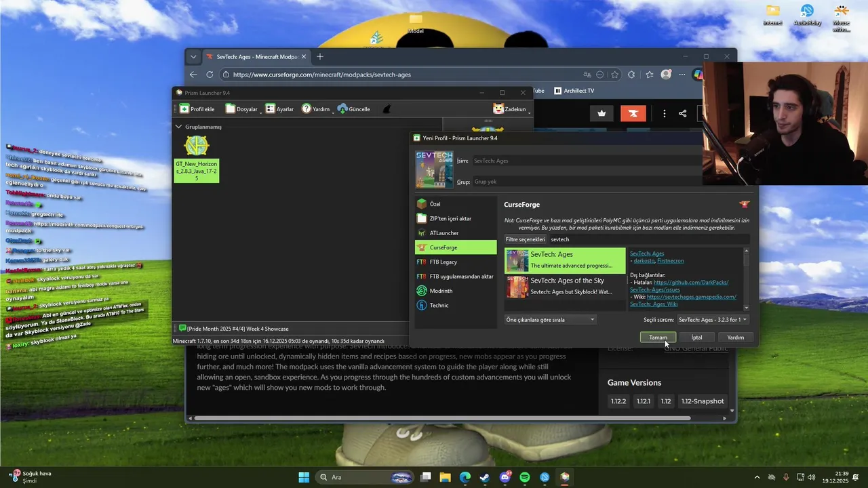Select SevTech: Ages of the Sky result
Screen dimensions: 868x488
coord(565,286)
